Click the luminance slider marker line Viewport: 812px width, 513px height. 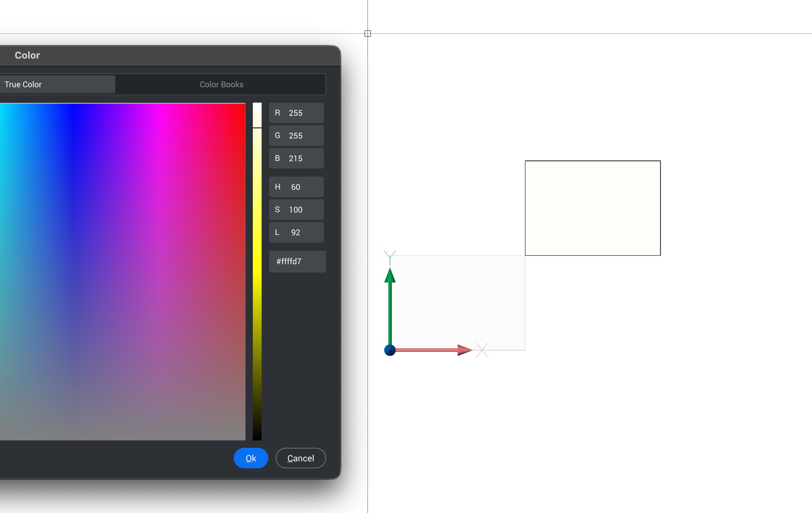(257, 128)
